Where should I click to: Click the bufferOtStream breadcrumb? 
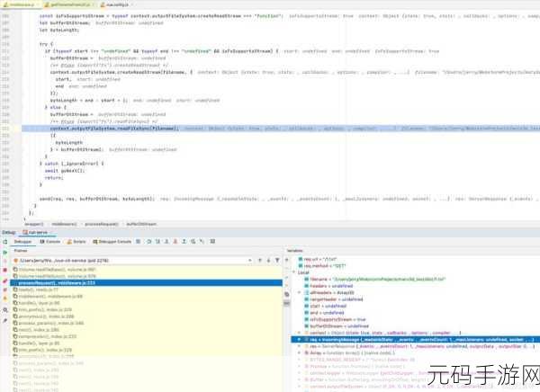coord(141,224)
